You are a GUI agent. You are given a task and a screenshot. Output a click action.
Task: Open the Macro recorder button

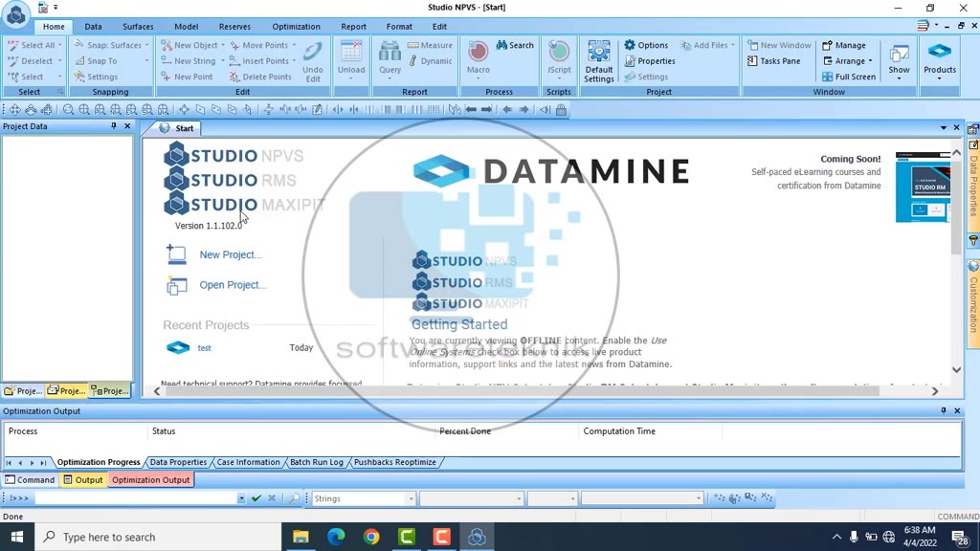[x=479, y=59]
